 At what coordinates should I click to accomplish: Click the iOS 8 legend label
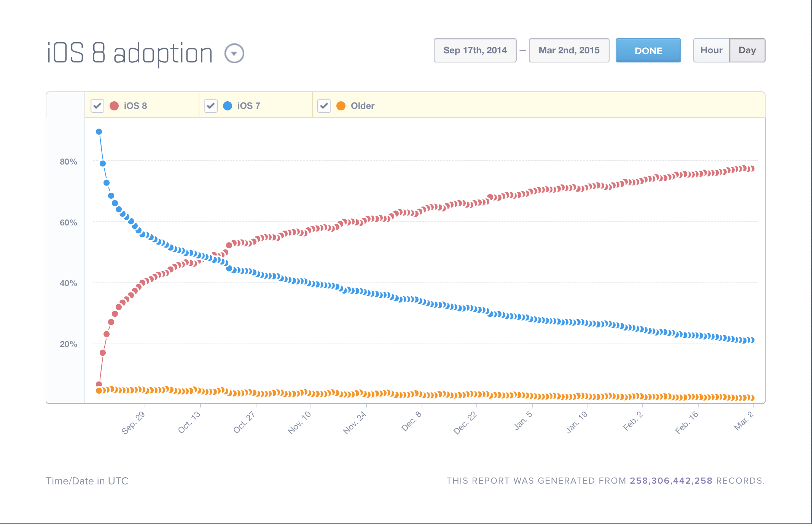[x=135, y=106]
